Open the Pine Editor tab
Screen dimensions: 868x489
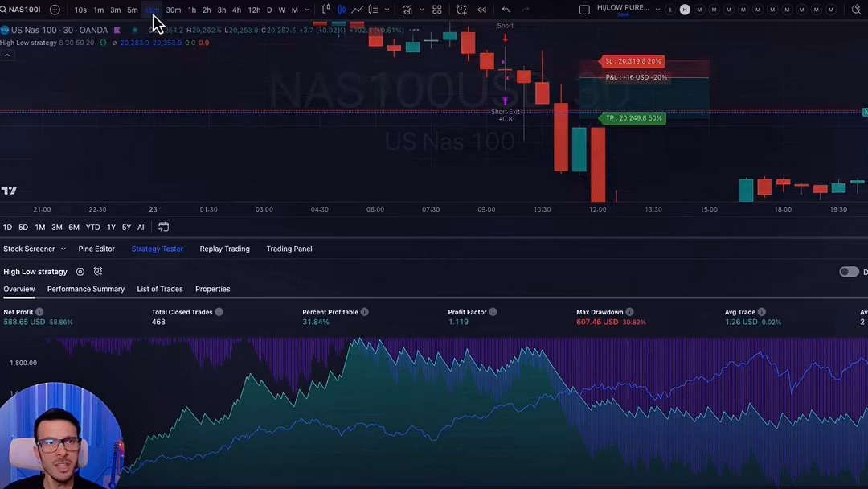point(96,249)
